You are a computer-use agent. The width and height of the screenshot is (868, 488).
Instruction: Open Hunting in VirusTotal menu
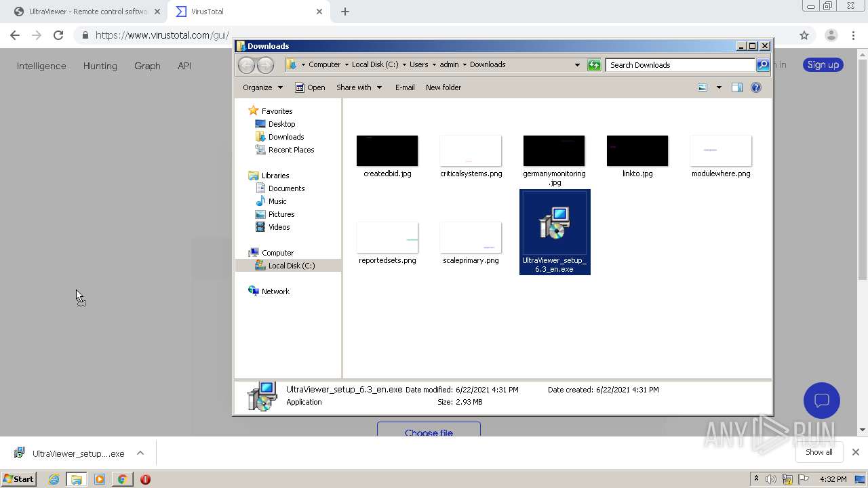100,66
